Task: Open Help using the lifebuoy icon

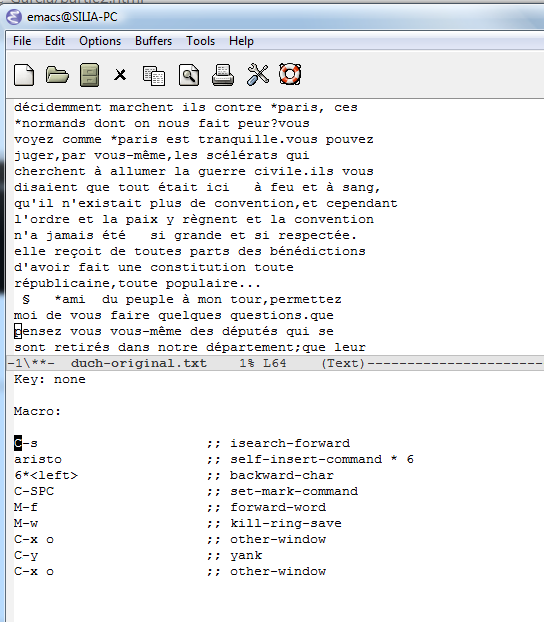Action: pyautogui.click(x=290, y=74)
